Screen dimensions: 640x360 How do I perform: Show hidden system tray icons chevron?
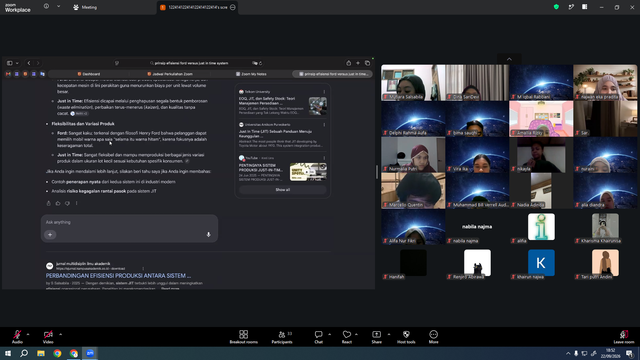click(x=568, y=353)
